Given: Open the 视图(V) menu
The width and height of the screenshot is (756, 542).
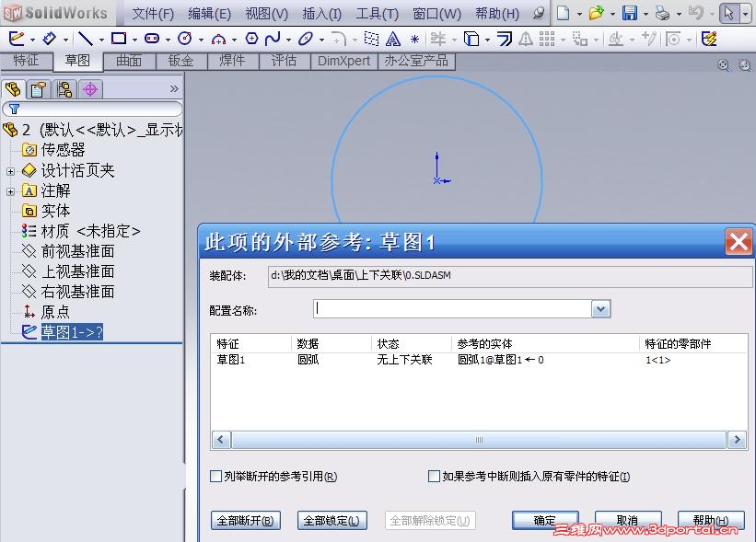Looking at the screenshot, I should [x=267, y=14].
